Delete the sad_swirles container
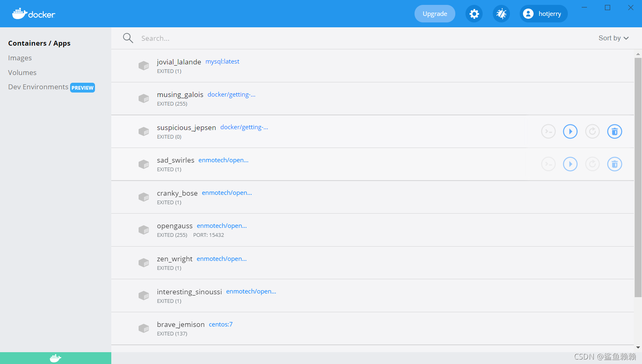642x364 pixels. pos(615,164)
